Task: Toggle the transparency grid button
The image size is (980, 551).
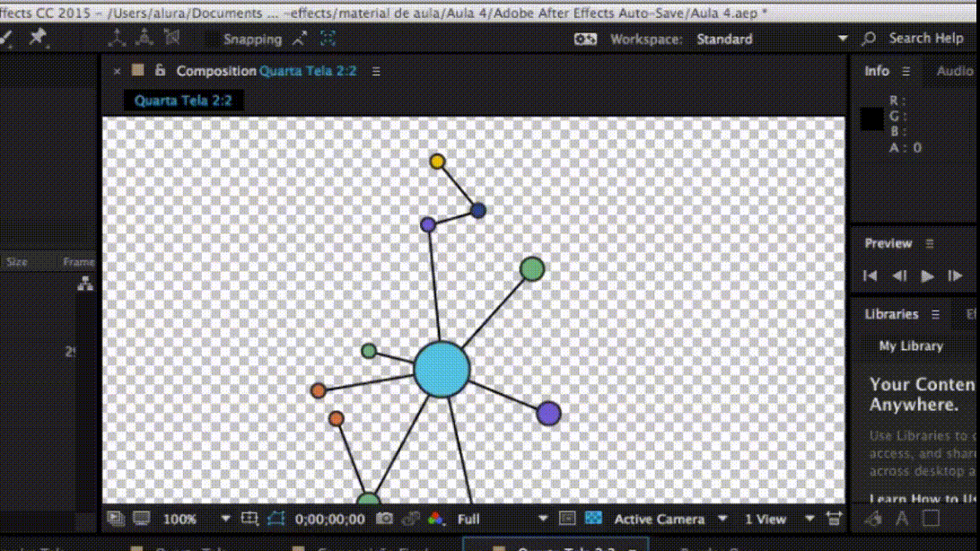Action: (x=593, y=519)
